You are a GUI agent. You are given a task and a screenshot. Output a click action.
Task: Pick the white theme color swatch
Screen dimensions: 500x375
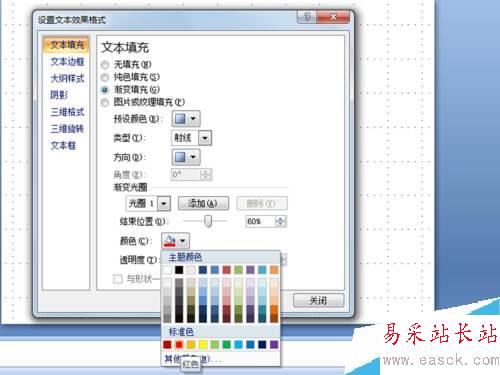167,270
